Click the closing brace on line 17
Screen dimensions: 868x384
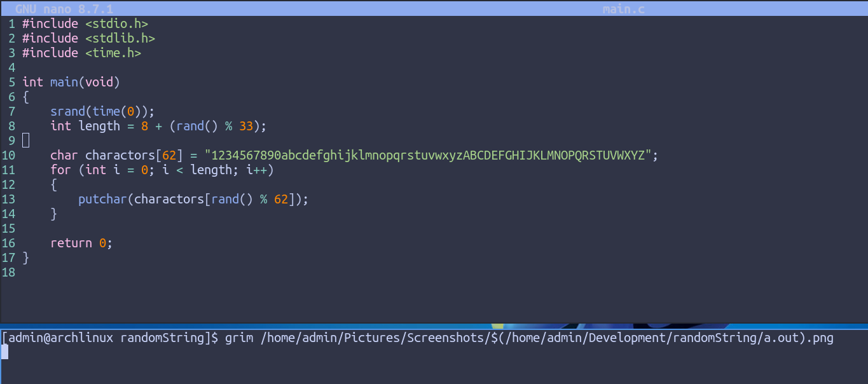[25, 257]
